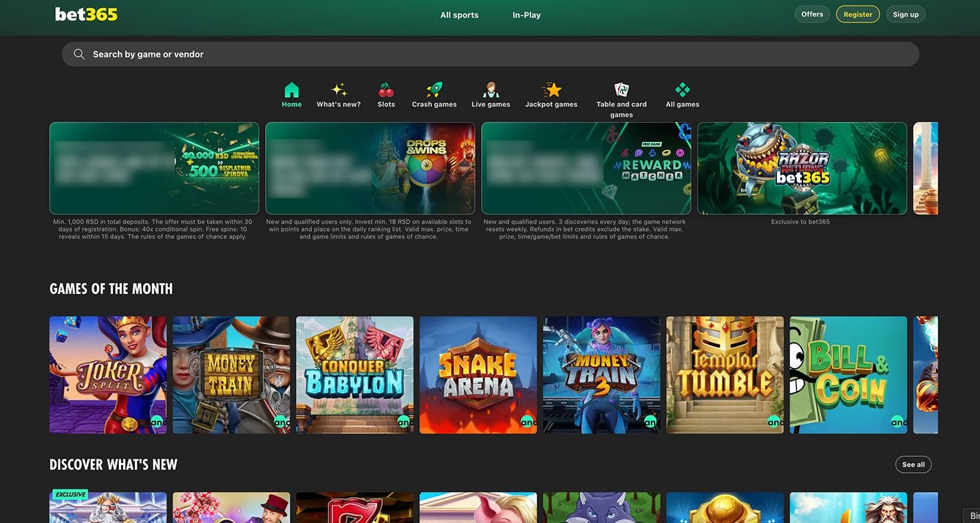Open What's new sparkle icon
This screenshot has height=523, width=980.
pos(339,90)
